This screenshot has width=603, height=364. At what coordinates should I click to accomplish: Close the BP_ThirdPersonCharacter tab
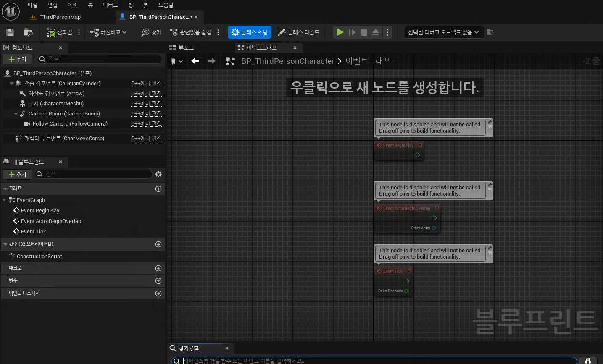click(x=196, y=17)
